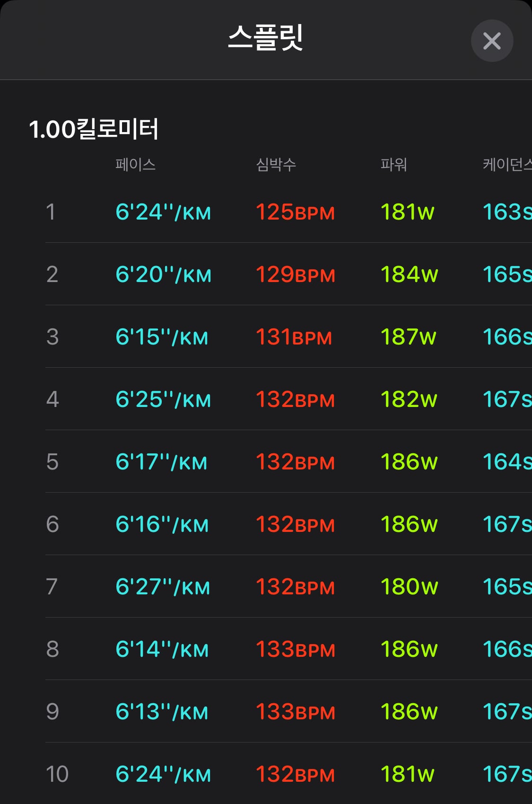
Task: Select split 3 cadence value 166
Action: click(507, 337)
